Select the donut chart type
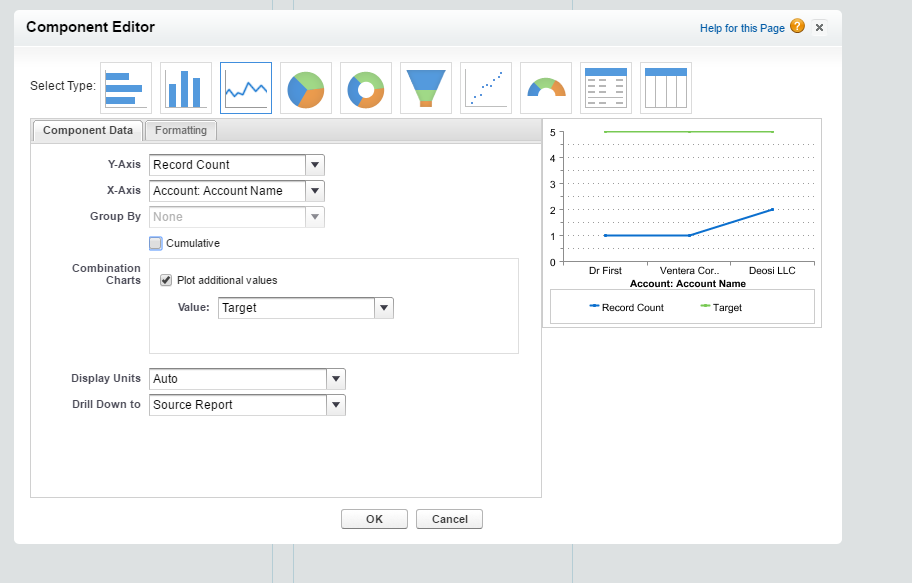The height and width of the screenshot is (583, 912). tap(365, 88)
